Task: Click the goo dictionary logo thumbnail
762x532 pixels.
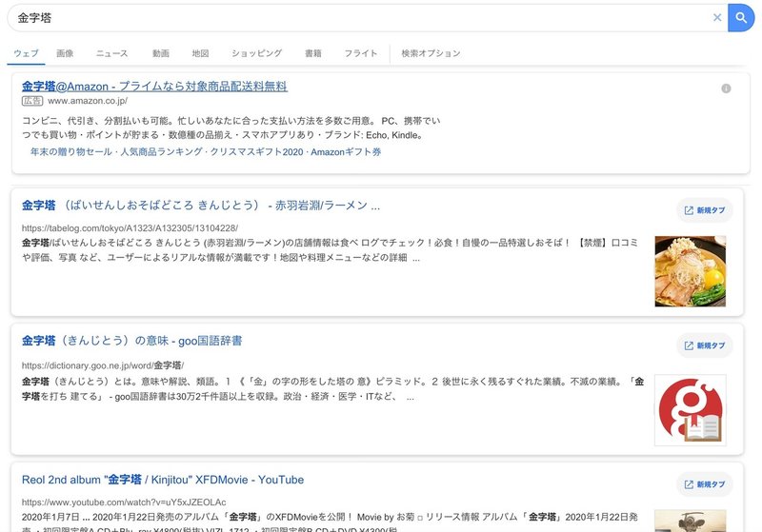Action: (690, 410)
